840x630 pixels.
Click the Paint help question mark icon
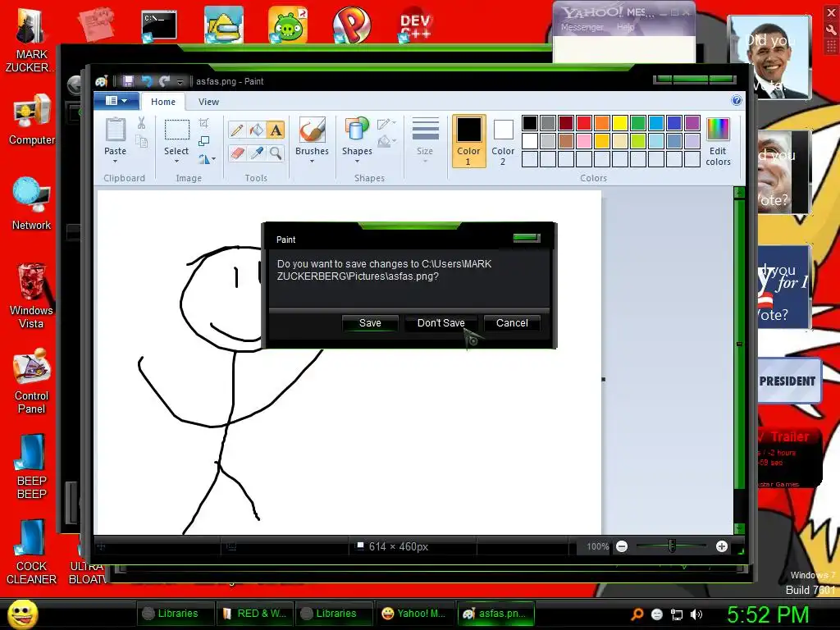tap(737, 100)
